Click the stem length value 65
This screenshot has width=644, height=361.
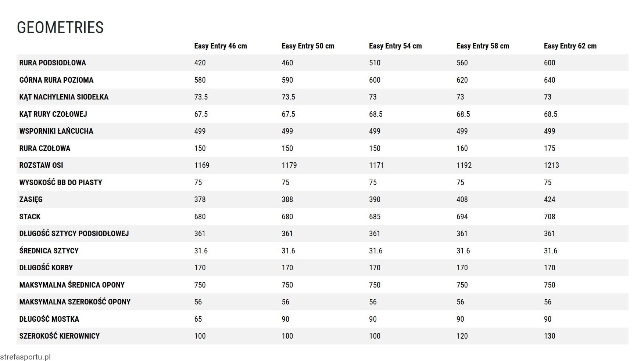[198, 319]
